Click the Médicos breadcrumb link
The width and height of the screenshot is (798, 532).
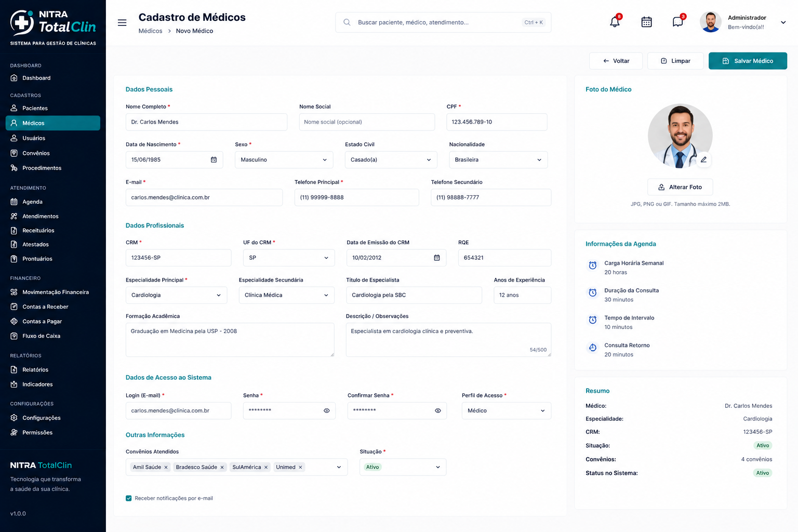[150, 31]
